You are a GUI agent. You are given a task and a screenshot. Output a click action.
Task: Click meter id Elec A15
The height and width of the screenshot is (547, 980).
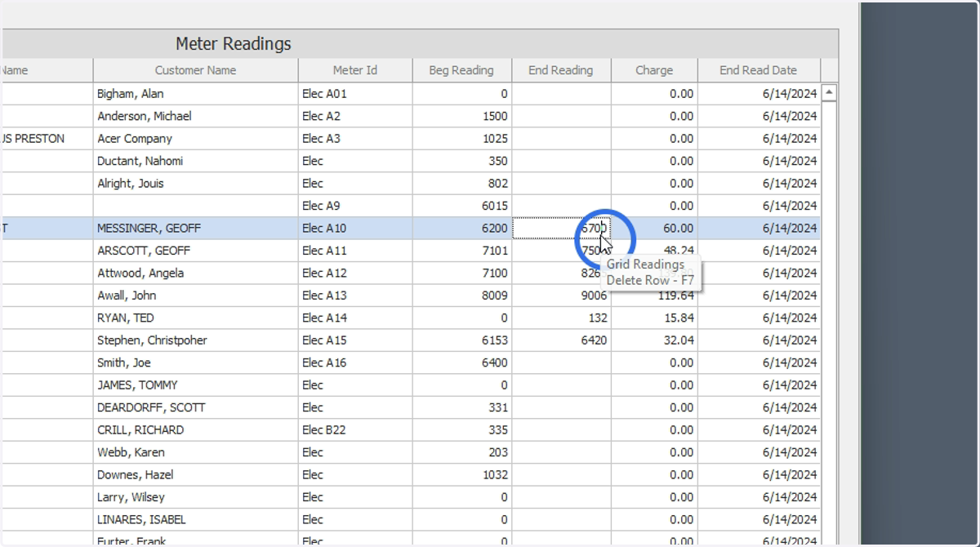point(324,340)
